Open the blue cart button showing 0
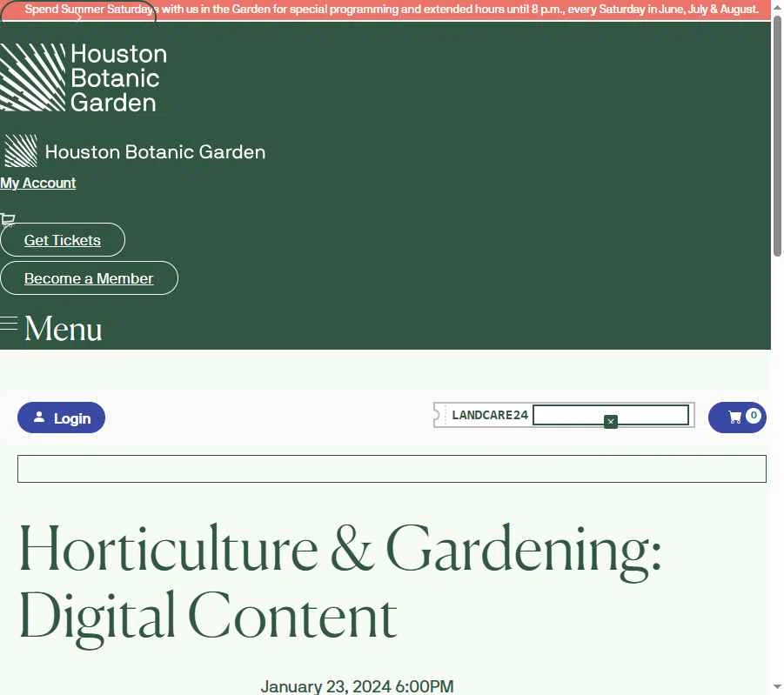 pos(737,418)
